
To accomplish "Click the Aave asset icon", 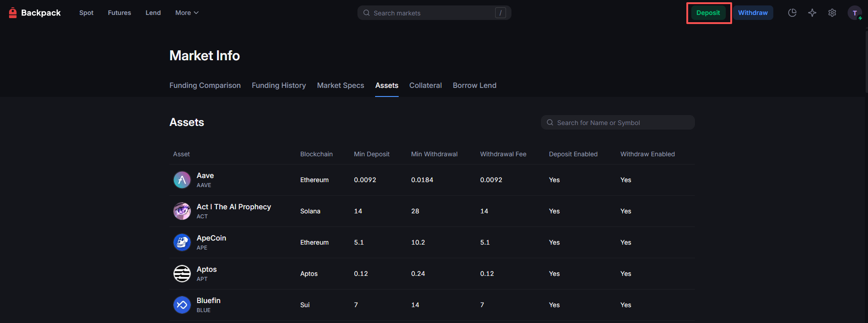I will coord(182,180).
